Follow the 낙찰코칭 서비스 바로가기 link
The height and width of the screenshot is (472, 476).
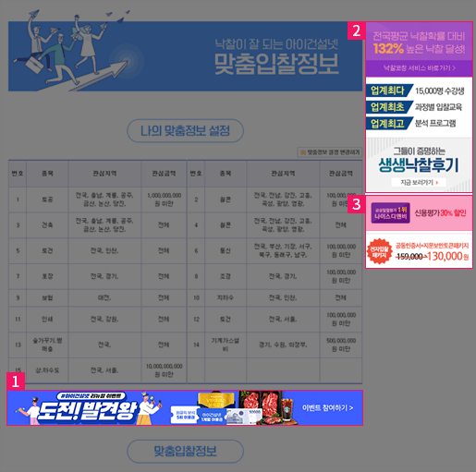pyautogui.click(x=419, y=68)
